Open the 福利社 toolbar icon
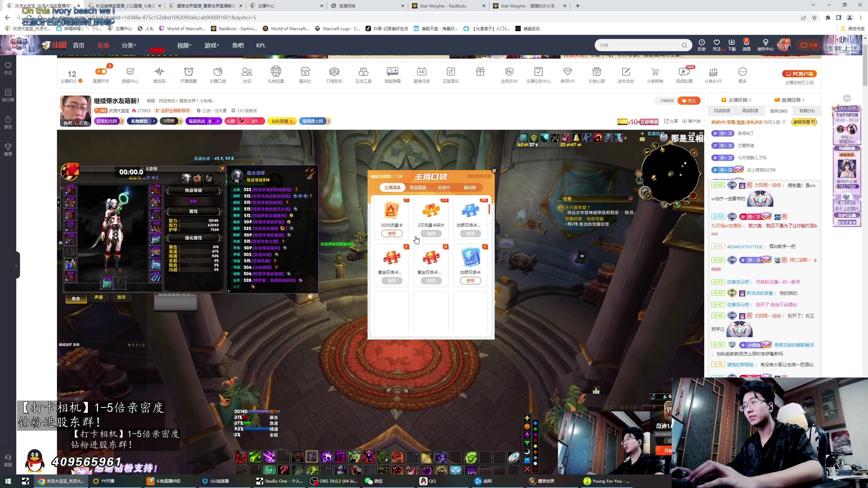This screenshot has height=488, width=868. pos(305,75)
